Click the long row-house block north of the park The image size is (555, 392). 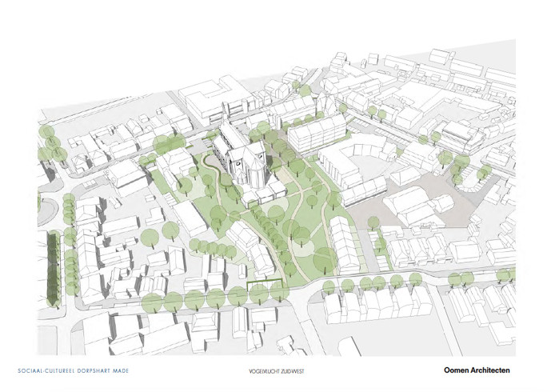tap(317, 131)
